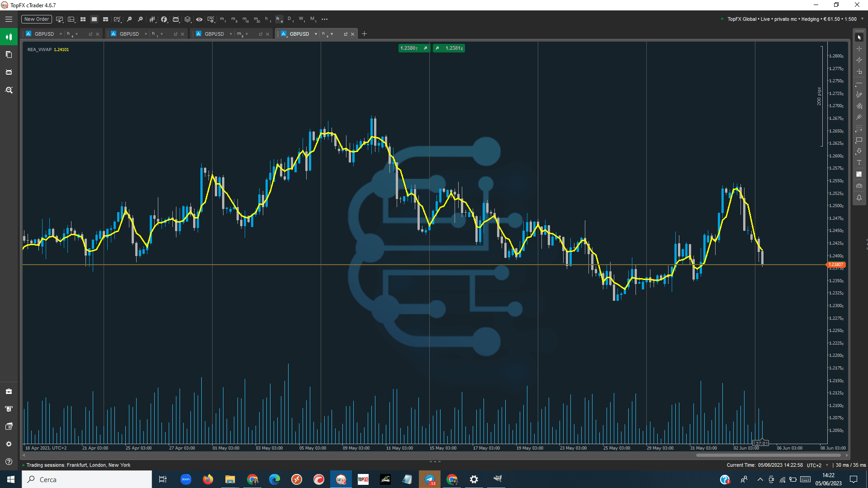
Task: Open the Copy section in sidebar
Action: [9, 54]
